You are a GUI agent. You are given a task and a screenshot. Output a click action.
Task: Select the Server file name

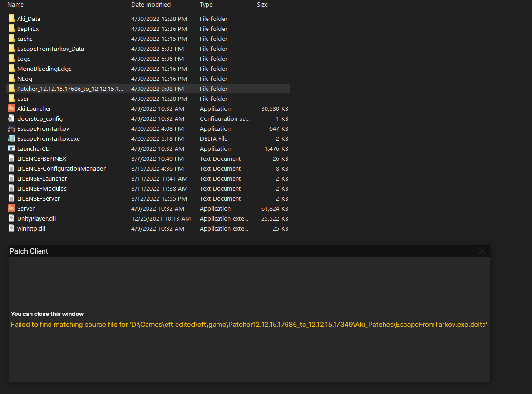click(26, 209)
